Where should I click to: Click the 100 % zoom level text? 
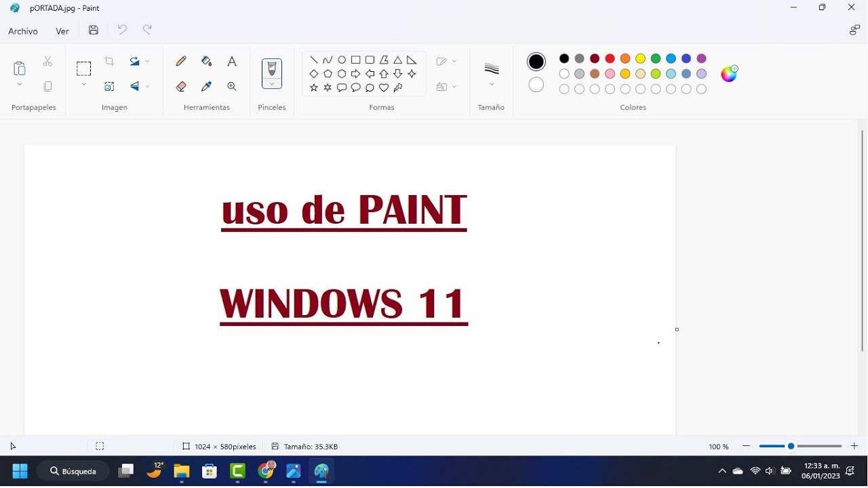[719, 447]
